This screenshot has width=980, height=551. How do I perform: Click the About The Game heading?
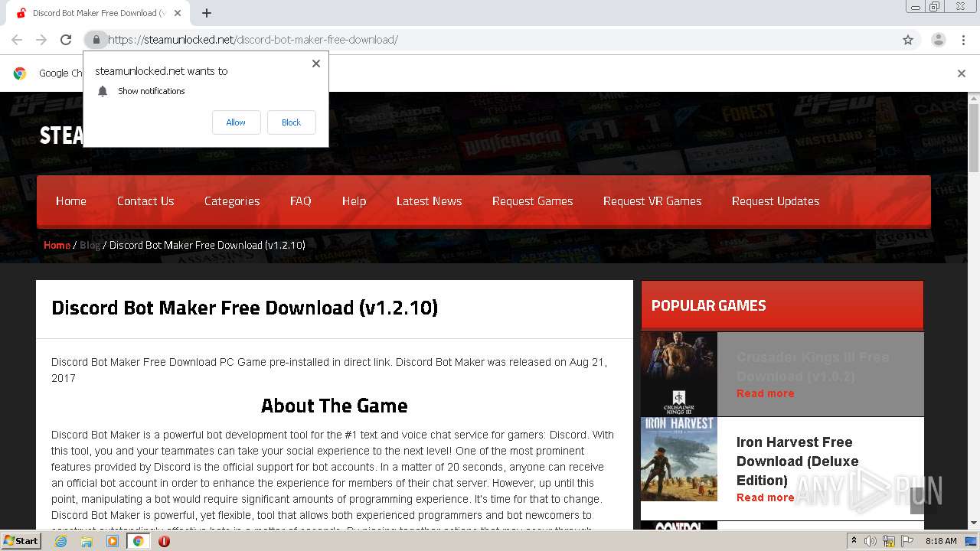(334, 406)
